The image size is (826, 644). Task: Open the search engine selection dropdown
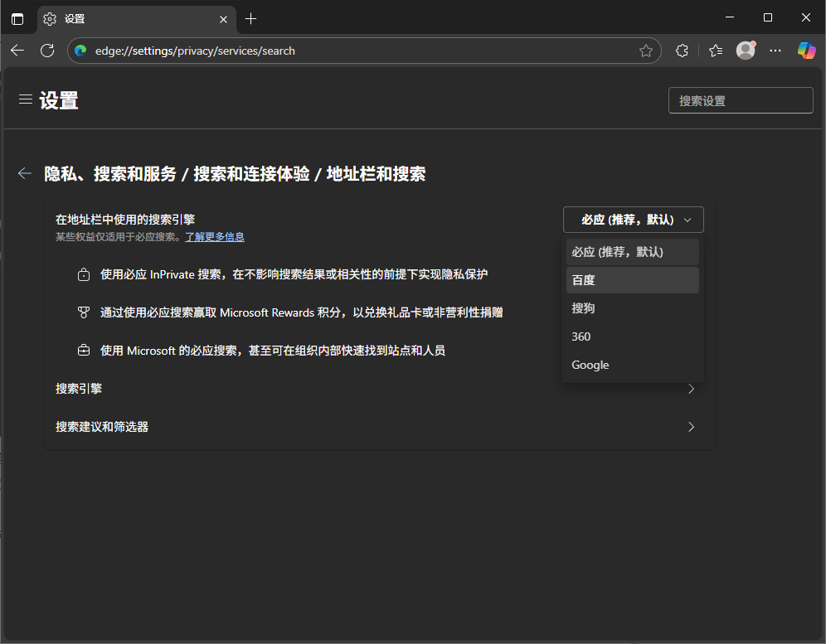(633, 220)
